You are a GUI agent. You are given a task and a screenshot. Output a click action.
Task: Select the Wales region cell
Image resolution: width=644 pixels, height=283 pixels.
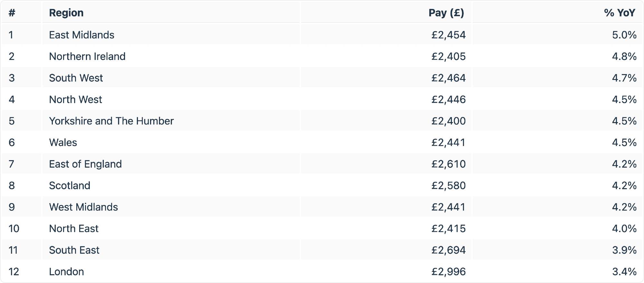pyautogui.click(x=63, y=142)
